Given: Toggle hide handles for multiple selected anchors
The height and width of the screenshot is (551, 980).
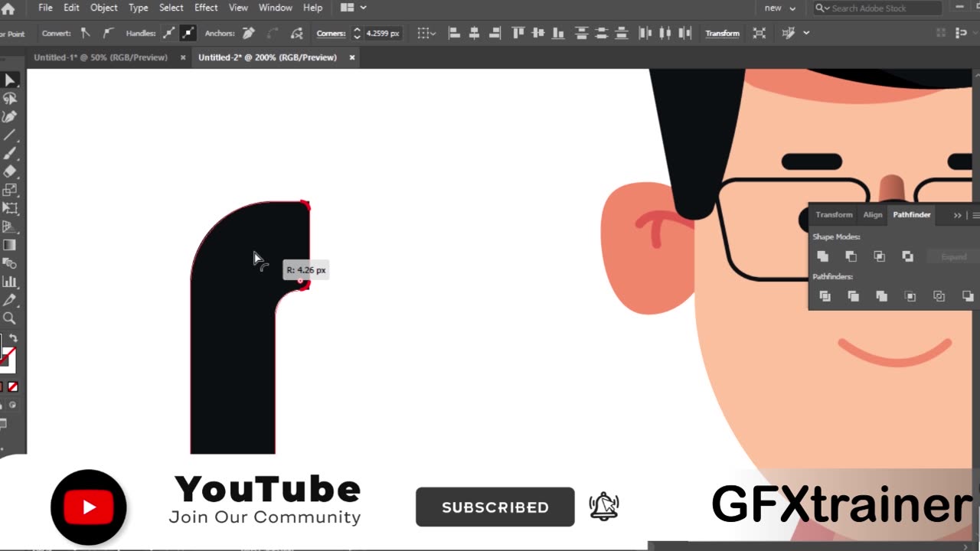Looking at the screenshot, I should coord(188,33).
